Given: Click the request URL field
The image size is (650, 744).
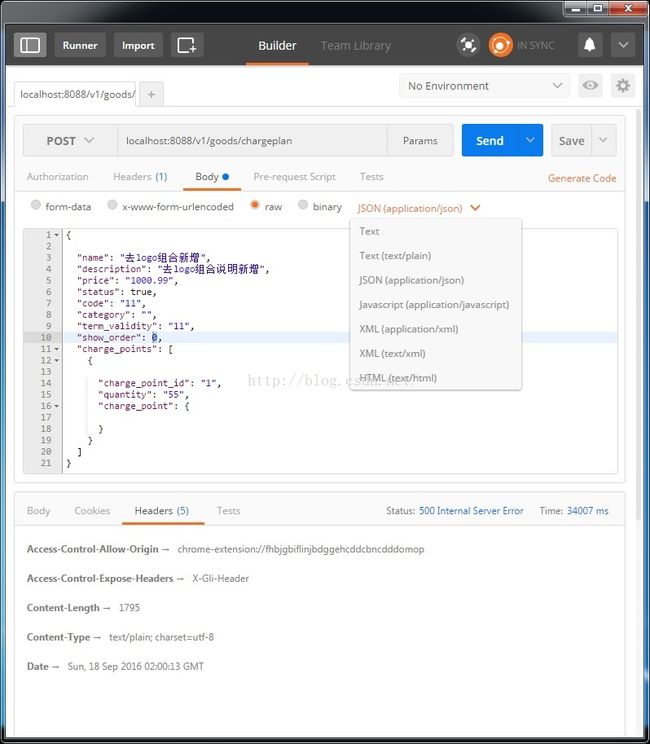Looking at the screenshot, I should point(252,141).
